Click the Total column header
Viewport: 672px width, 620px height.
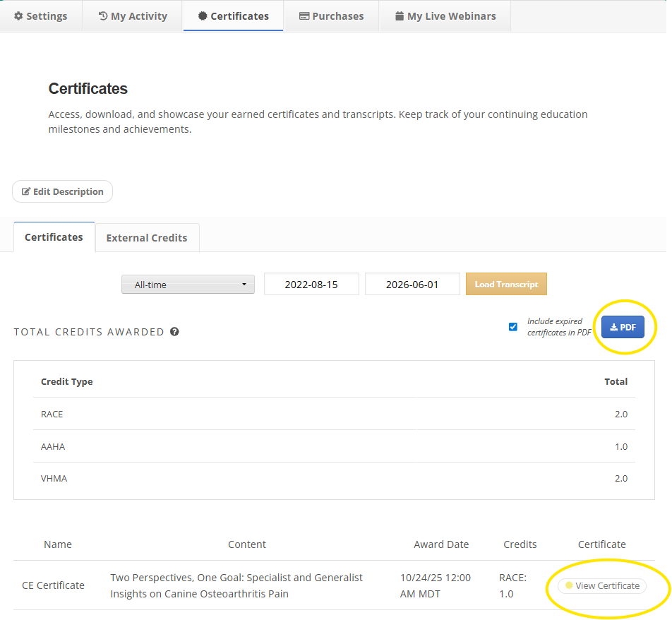616,381
